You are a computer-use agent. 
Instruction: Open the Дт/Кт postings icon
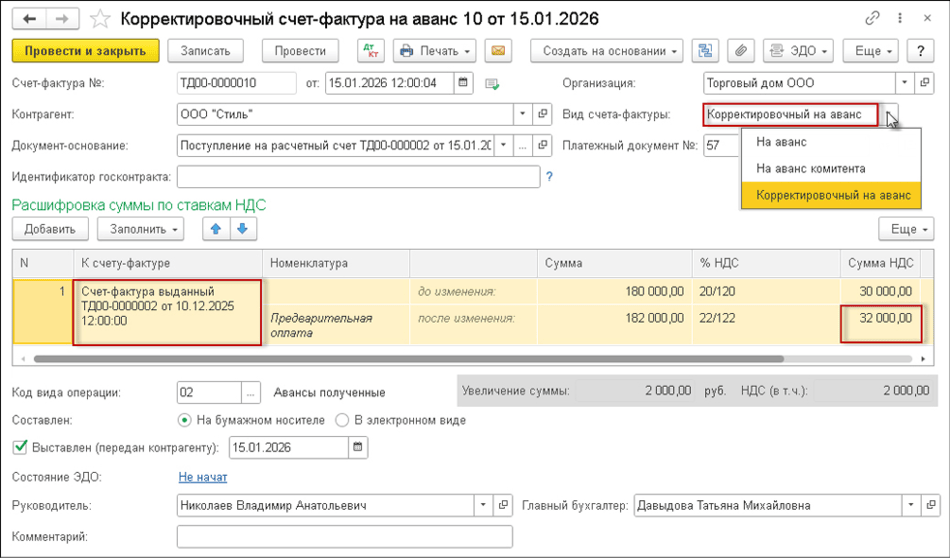pyautogui.click(x=370, y=51)
